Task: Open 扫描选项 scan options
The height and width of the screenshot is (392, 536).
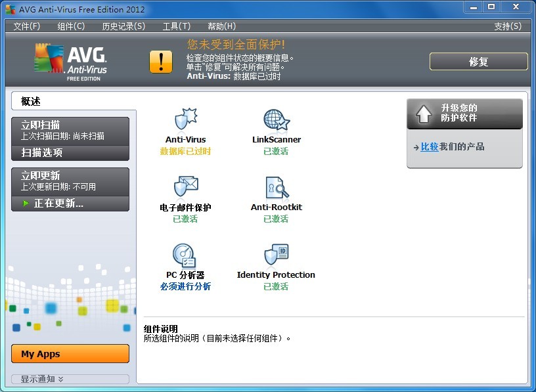Action: [x=70, y=153]
